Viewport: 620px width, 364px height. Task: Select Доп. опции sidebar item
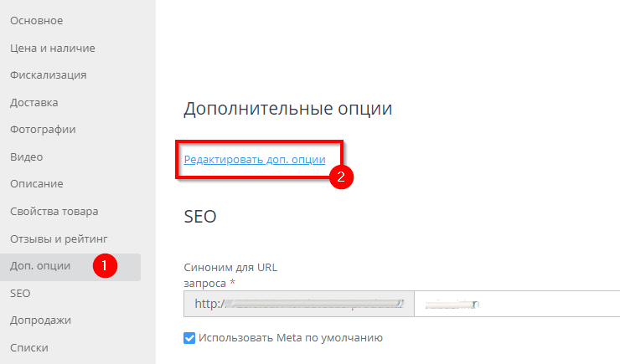tap(46, 266)
